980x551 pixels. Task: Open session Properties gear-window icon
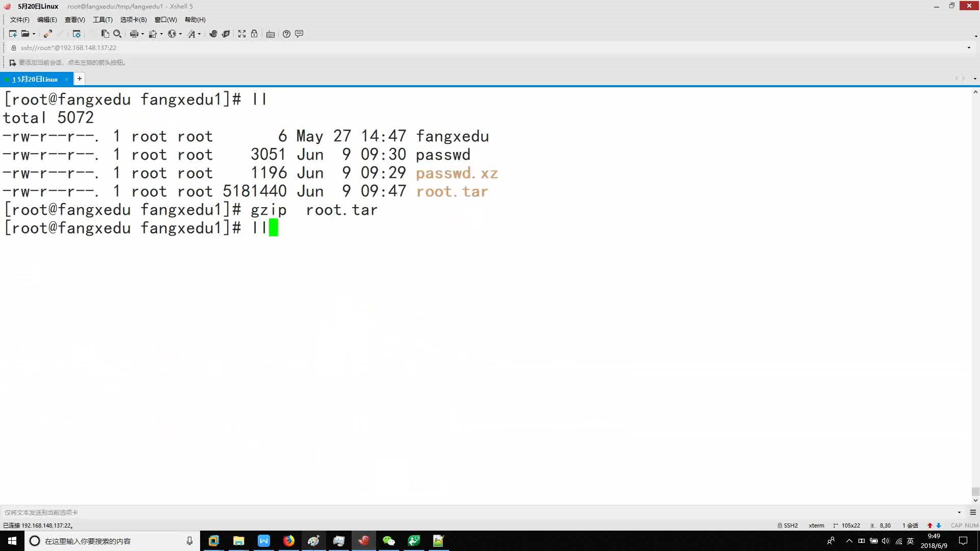(77, 34)
